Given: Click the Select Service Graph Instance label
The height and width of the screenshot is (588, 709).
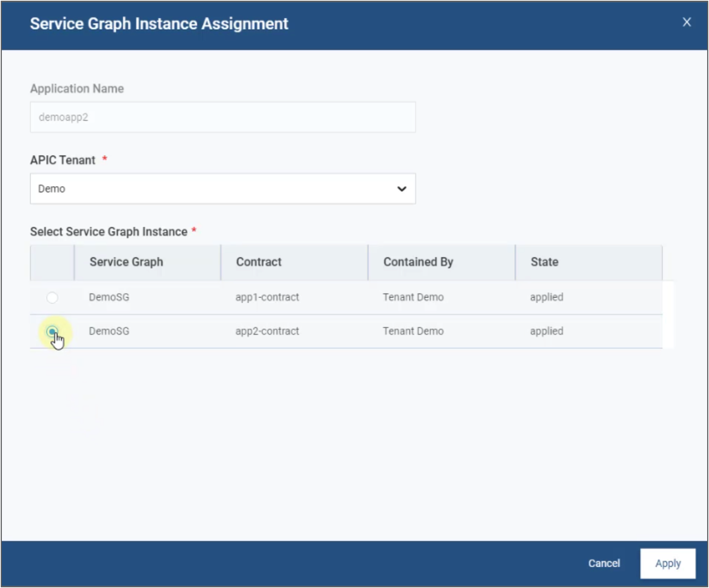Looking at the screenshot, I should point(109,232).
